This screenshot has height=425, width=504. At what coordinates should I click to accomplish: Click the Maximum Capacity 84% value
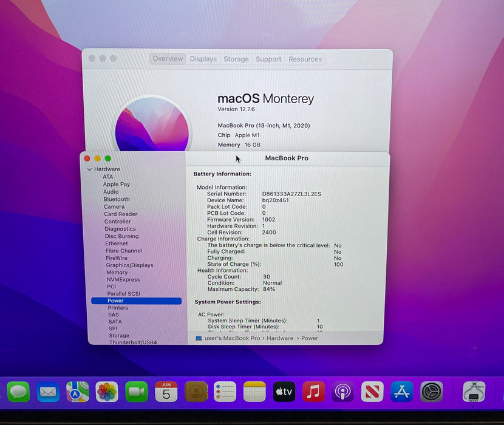click(x=269, y=289)
